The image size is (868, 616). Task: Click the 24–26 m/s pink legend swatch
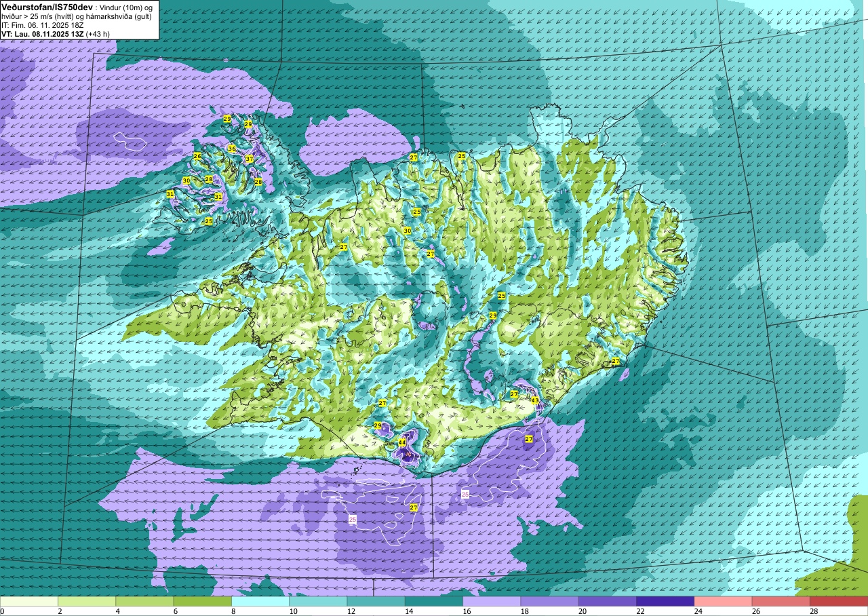723,601
